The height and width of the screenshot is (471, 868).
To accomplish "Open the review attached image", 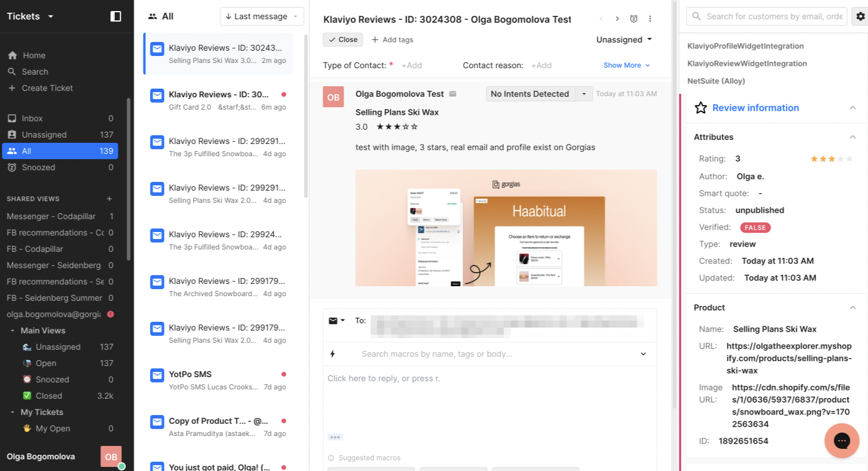I will (x=506, y=228).
